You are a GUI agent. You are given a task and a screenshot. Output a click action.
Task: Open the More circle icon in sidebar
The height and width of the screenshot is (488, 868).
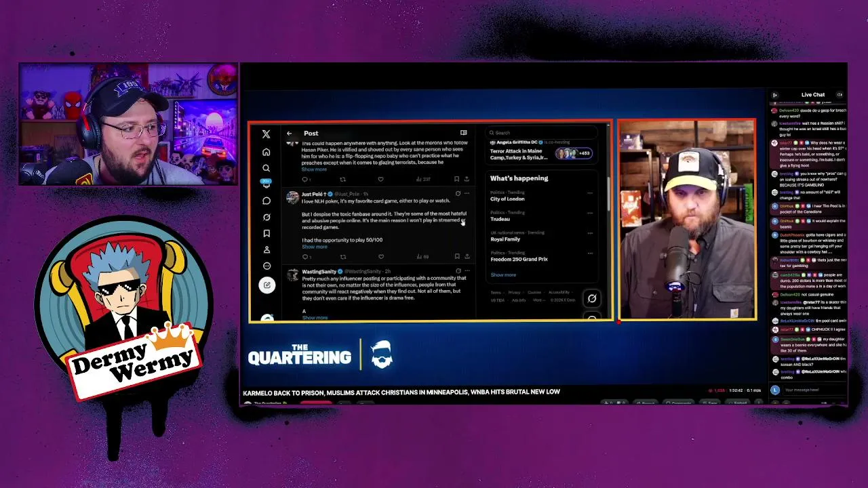[x=266, y=266]
